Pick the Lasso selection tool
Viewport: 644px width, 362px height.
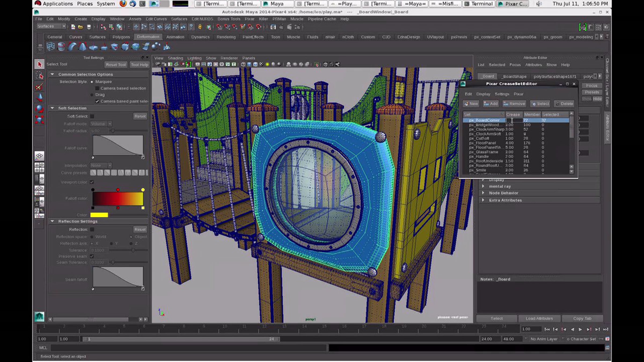(40, 76)
